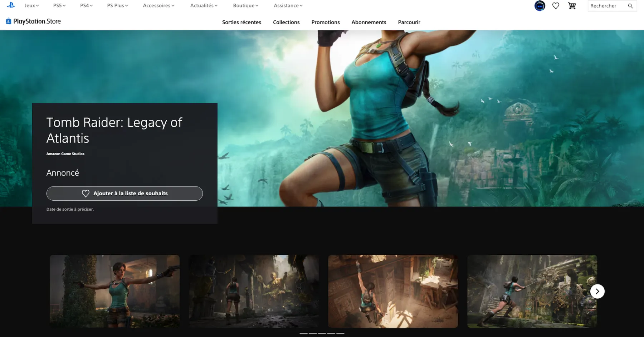Expand the Jeux dropdown menu
This screenshot has height=337, width=644.
click(32, 5)
